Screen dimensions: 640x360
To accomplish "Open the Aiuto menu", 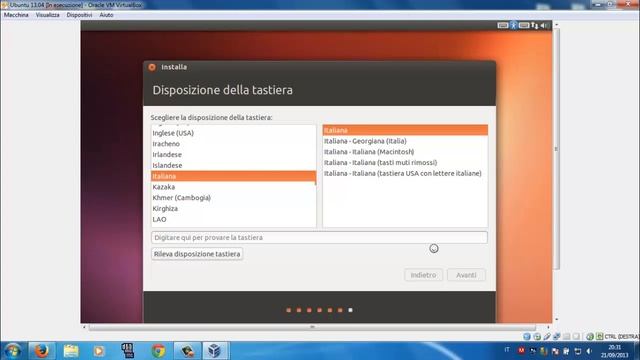I will [x=106, y=15].
